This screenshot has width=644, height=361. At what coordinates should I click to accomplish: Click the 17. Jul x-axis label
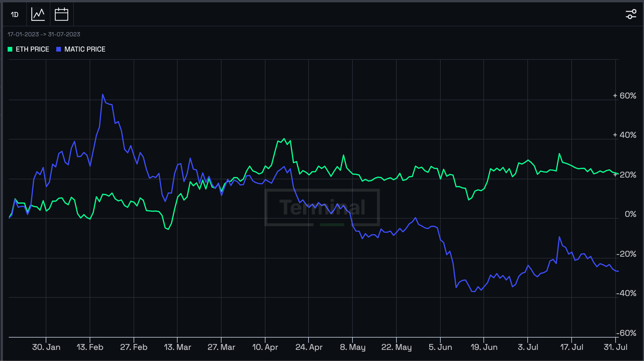pyautogui.click(x=572, y=347)
